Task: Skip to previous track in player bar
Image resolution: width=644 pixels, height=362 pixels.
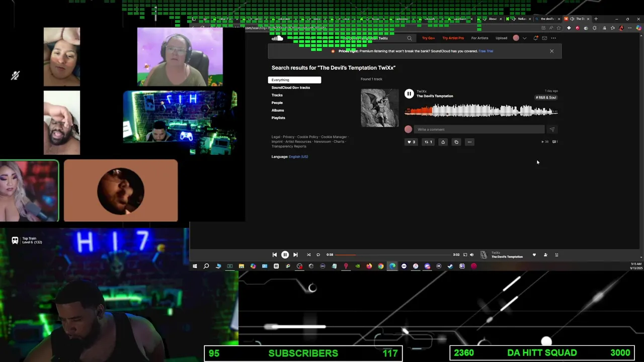Action: pyautogui.click(x=274, y=255)
